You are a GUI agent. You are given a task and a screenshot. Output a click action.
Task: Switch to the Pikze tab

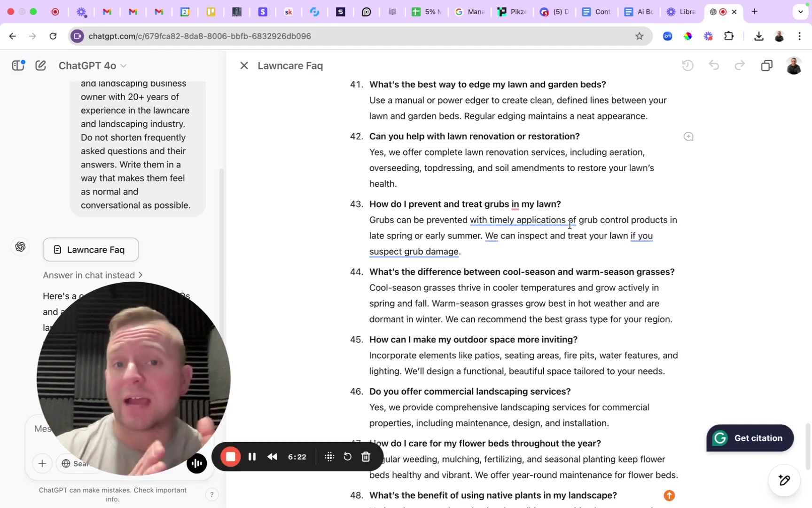click(x=512, y=12)
